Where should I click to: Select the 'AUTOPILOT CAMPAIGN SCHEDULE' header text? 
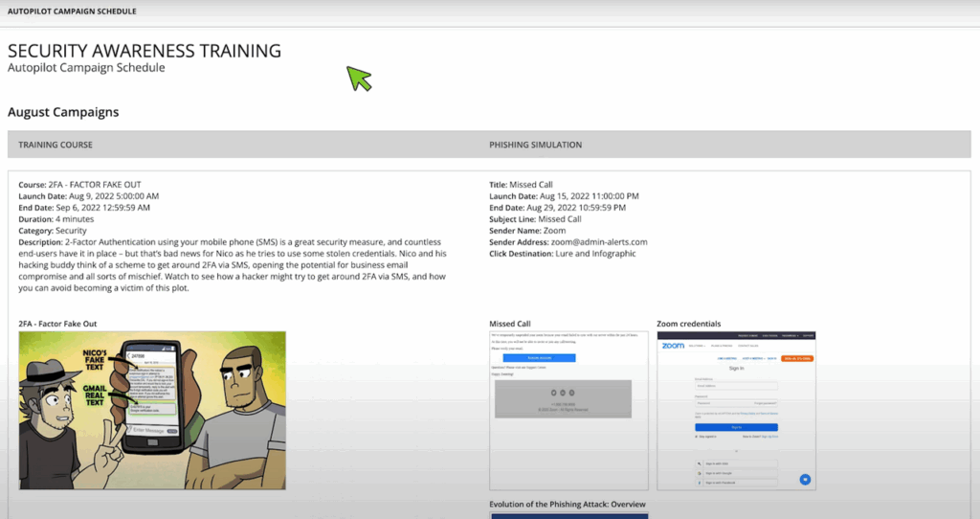[x=72, y=11]
